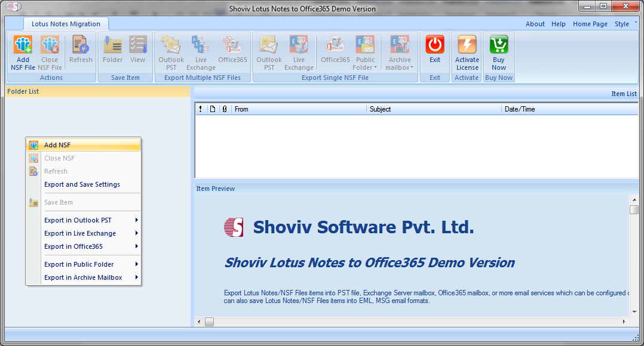Viewport: 644px width, 346px height.
Task: Click the preview vertical scrollbar thumb
Action: pyautogui.click(x=634, y=209)
